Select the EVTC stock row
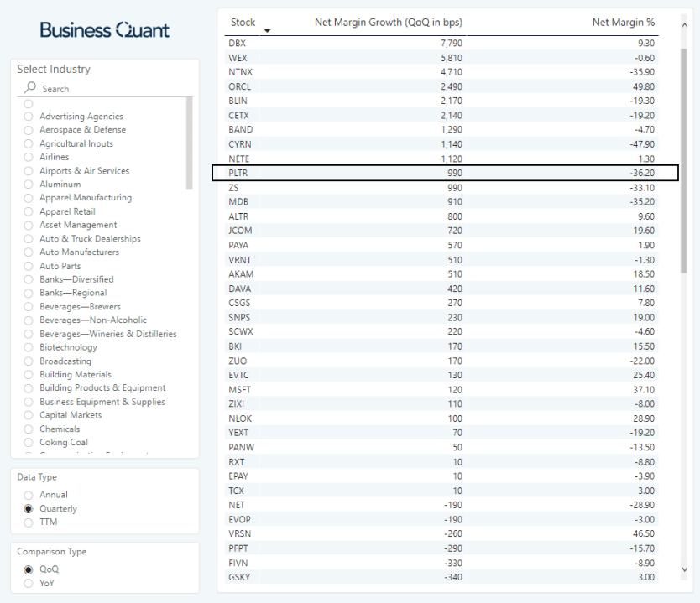700x603 pixels. (441, 375)
